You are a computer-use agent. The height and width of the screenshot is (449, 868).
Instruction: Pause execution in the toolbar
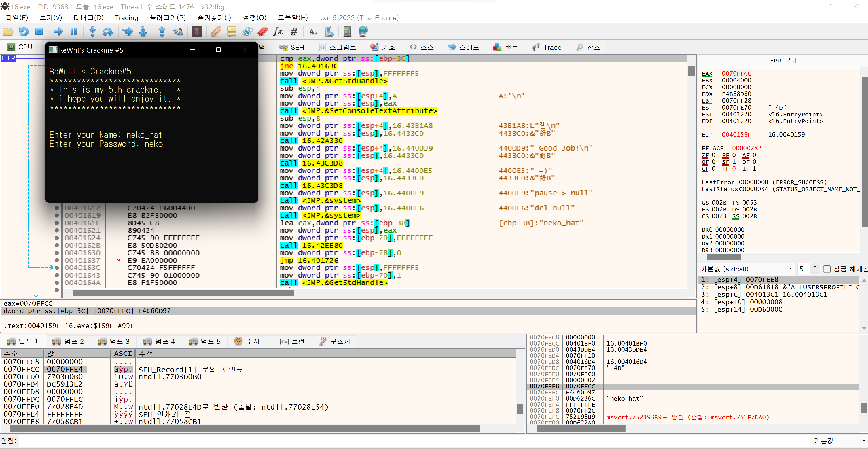point(74,32)
